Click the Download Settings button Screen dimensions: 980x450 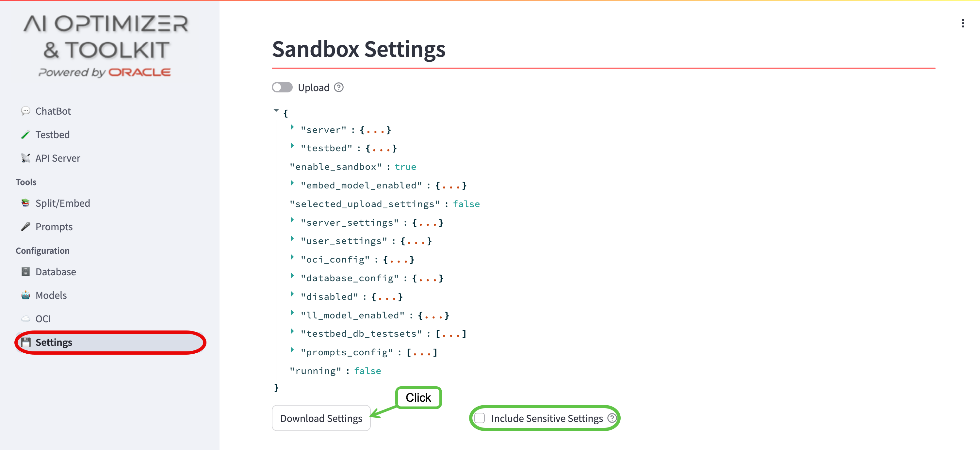321,418
